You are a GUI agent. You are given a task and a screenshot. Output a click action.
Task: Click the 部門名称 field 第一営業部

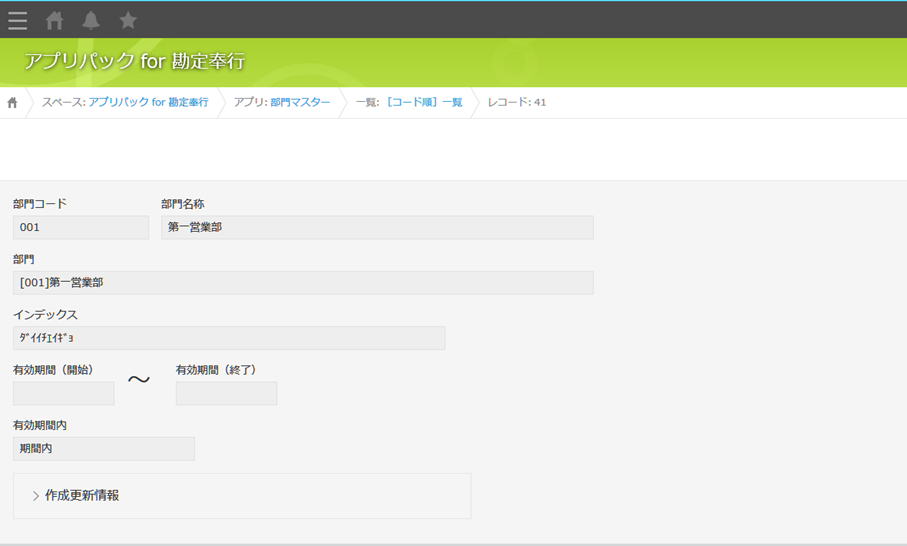coord(377,227)
